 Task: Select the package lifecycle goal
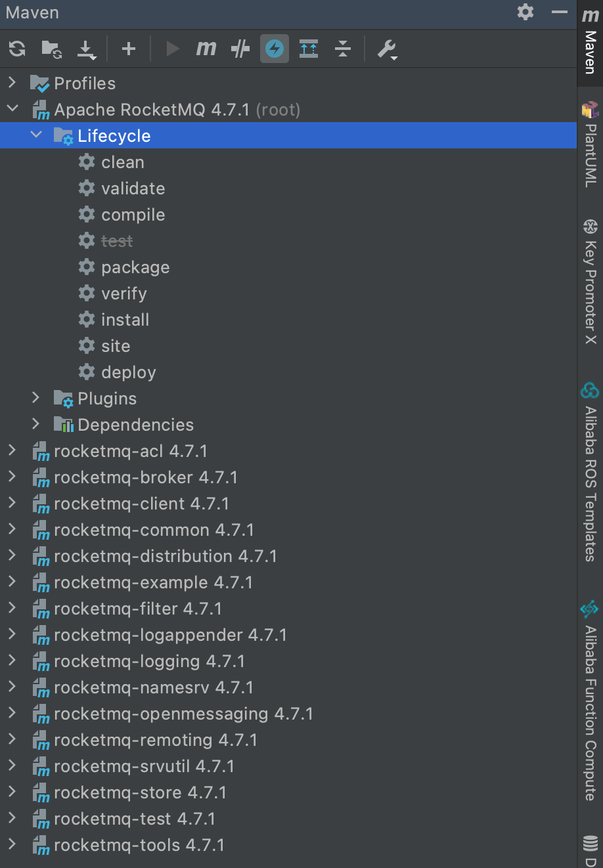click(135, 267)
